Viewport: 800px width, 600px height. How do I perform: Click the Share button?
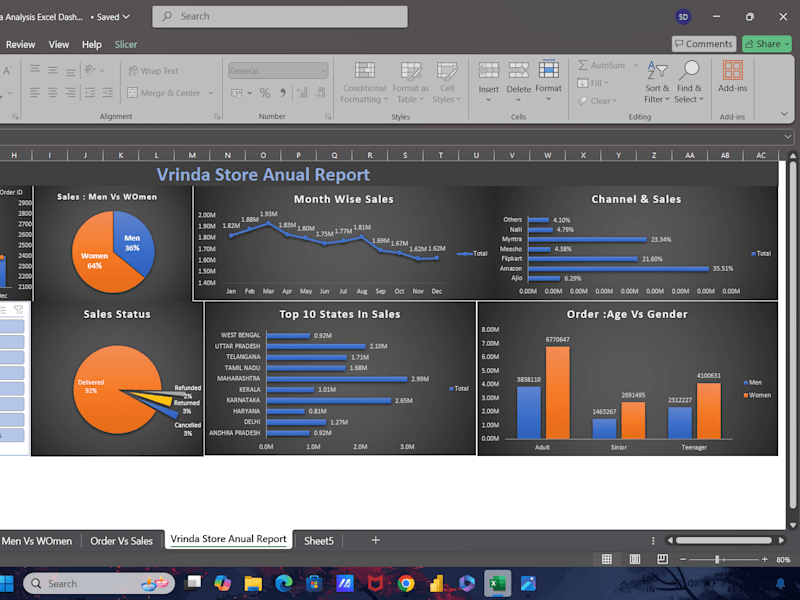(x=766, y=44)
